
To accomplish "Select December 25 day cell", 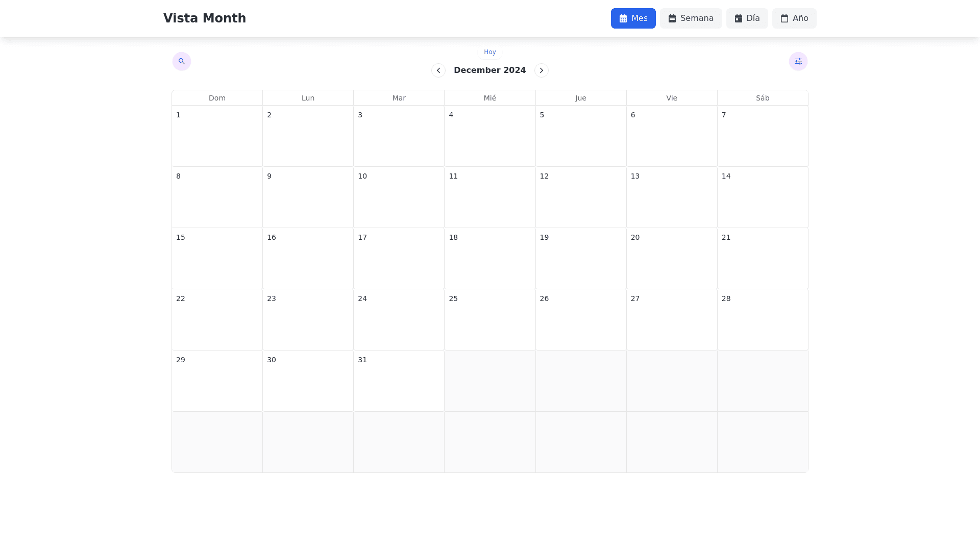I will [x=489, y=319].
